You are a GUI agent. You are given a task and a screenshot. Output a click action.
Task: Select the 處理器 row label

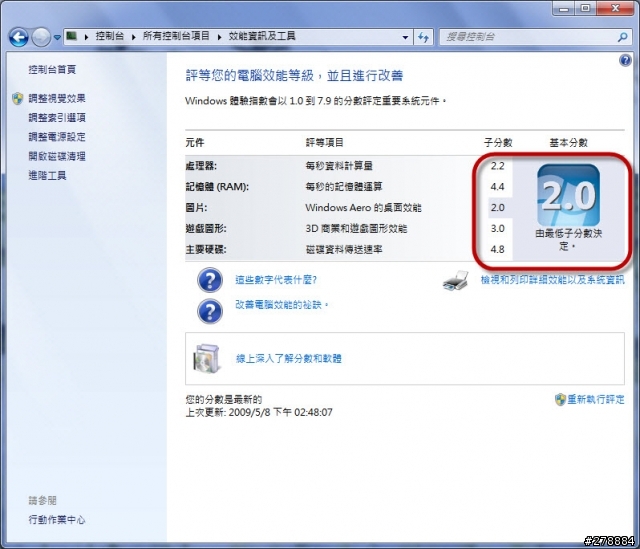pyautogui.click(x=201, y=166)
